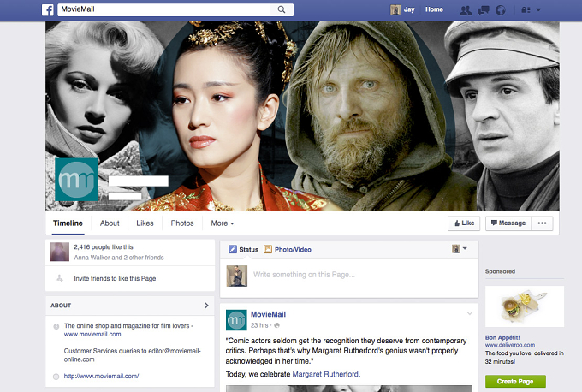The image size is (582, 392).
Task: Open Jay's profile name link
Action: coord(409,9)
